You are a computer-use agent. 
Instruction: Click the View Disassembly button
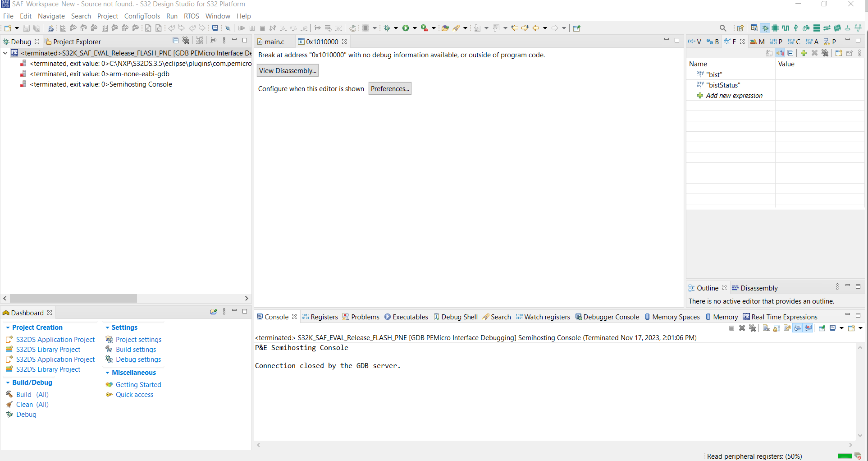288,70
